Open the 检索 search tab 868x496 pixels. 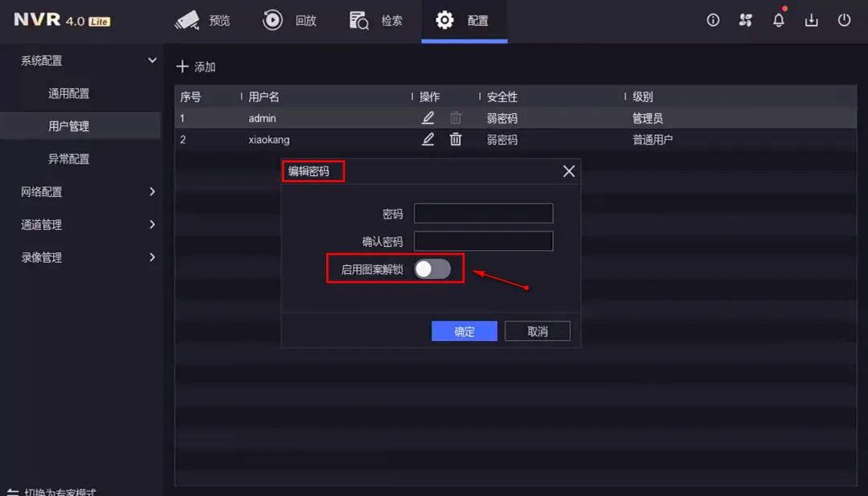376,21
